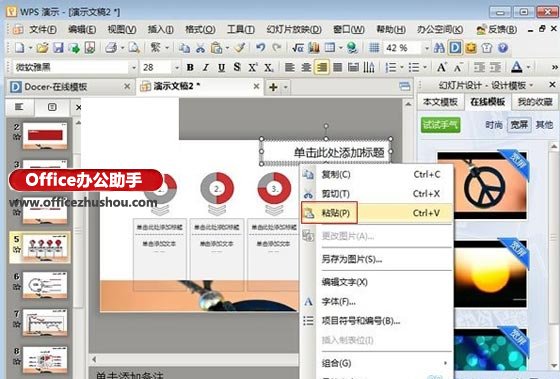Click the blue Docer D toolbar icon
This screenshot has height=379, width=560.
point(455,48)
